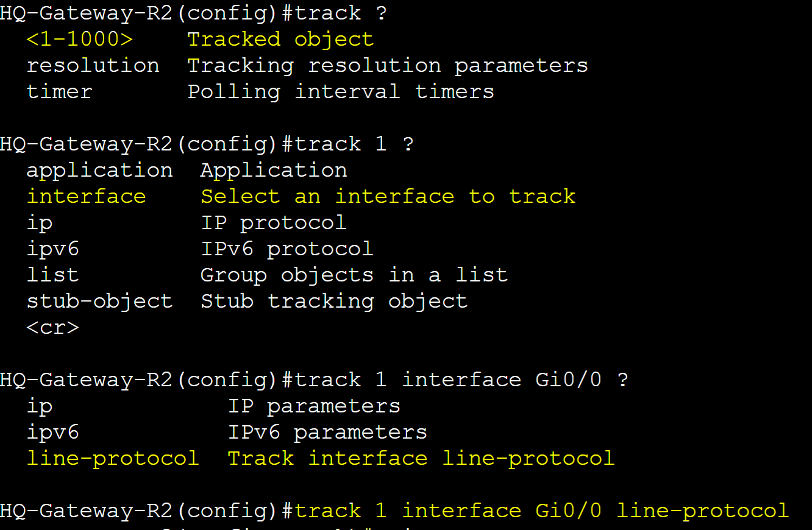
Task: Click the highlighted 'line-protocol' keyword option
Action: (113, 459)
